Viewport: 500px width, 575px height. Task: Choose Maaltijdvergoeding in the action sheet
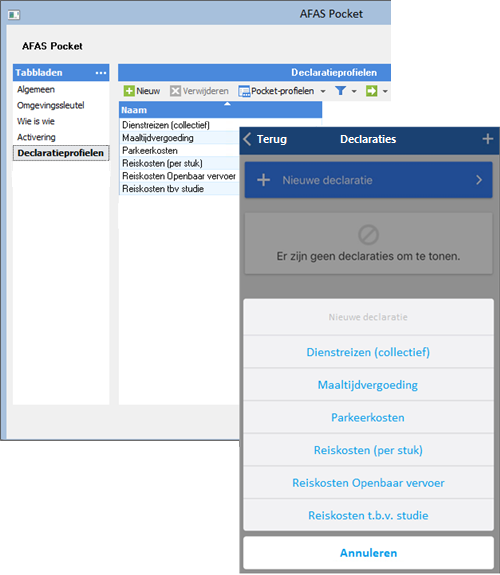click(x=368, y=385)
